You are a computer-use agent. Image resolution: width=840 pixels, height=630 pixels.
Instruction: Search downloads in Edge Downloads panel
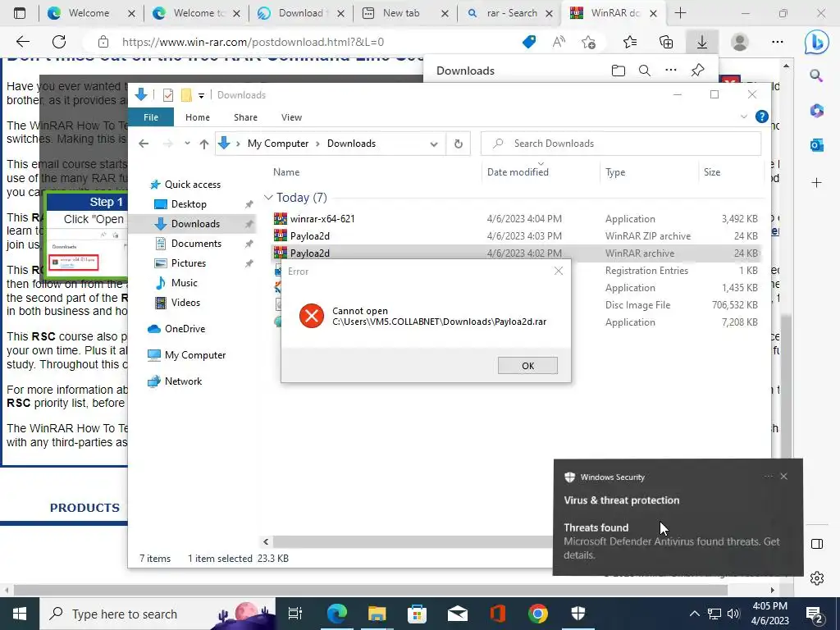[645, 71]
